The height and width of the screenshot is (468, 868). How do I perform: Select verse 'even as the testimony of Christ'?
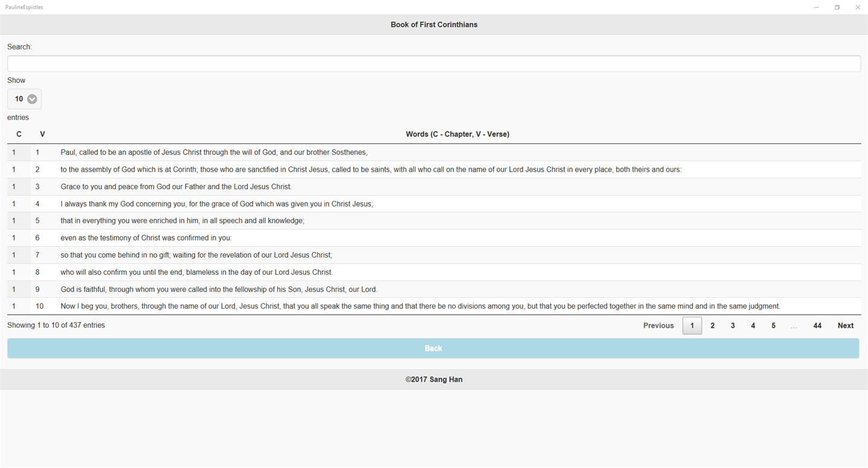[x=146, y=238]
